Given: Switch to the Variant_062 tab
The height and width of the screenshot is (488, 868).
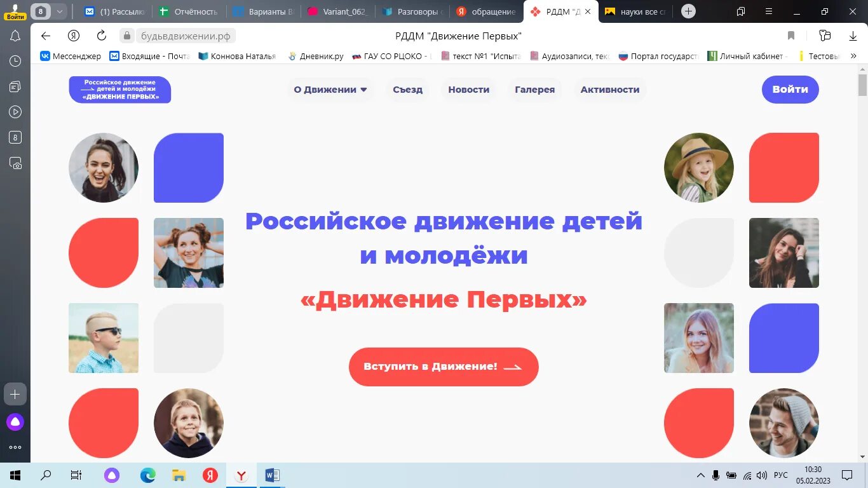Looking at the screenshot, I should pos(338,11).
